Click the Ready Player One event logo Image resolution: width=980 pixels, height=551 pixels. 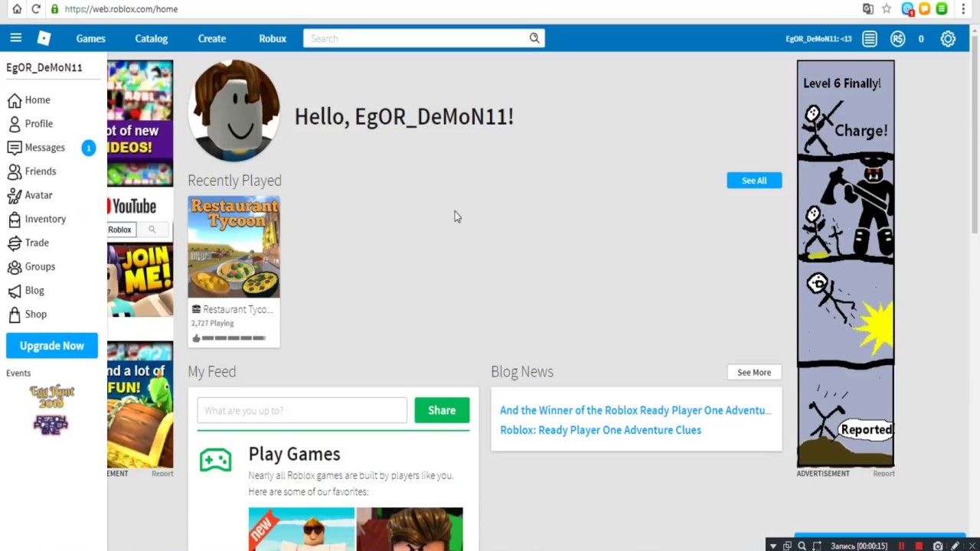[51, 424]
